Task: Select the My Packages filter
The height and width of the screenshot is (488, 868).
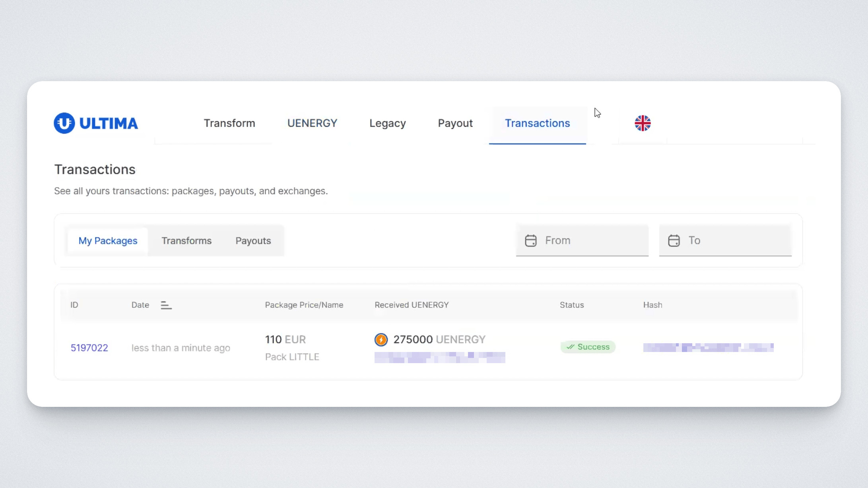Action: [x=108, y=241]
